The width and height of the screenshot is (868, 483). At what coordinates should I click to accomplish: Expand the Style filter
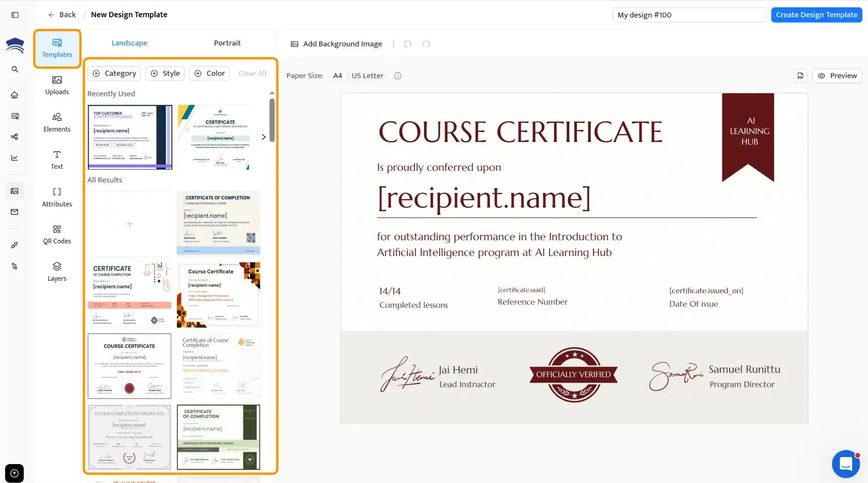coord(165,73)
